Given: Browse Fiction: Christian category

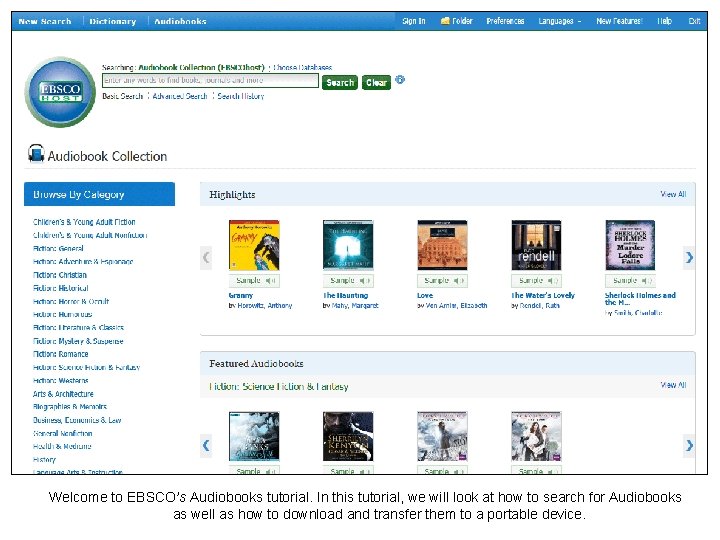Looking at the screenshot, I should [x=60, y=275].
